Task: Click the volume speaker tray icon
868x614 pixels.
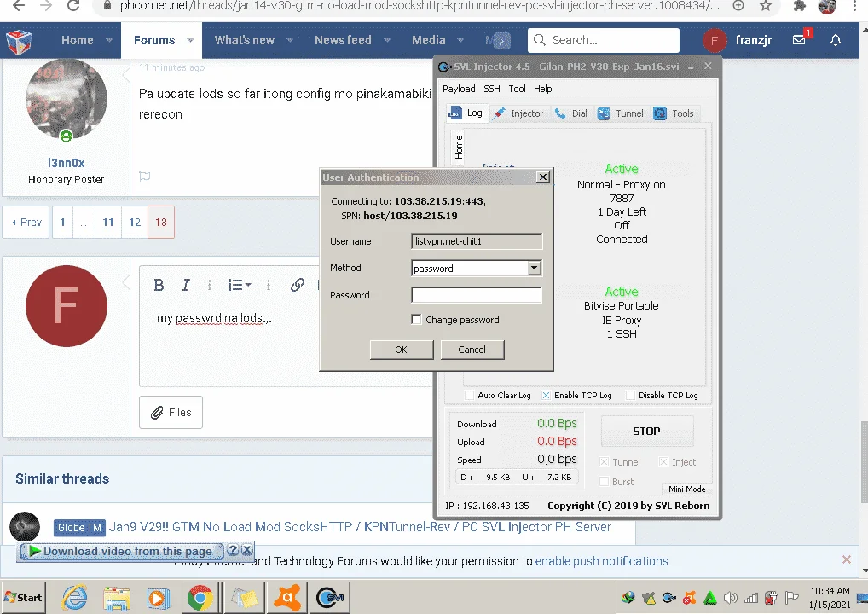Action: click(731, 598)
